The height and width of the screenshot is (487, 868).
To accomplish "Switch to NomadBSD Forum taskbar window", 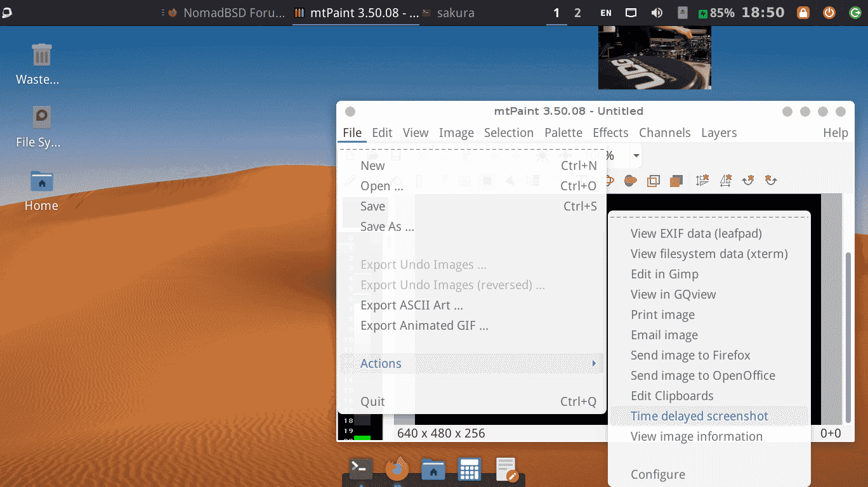I will (227, 13).
